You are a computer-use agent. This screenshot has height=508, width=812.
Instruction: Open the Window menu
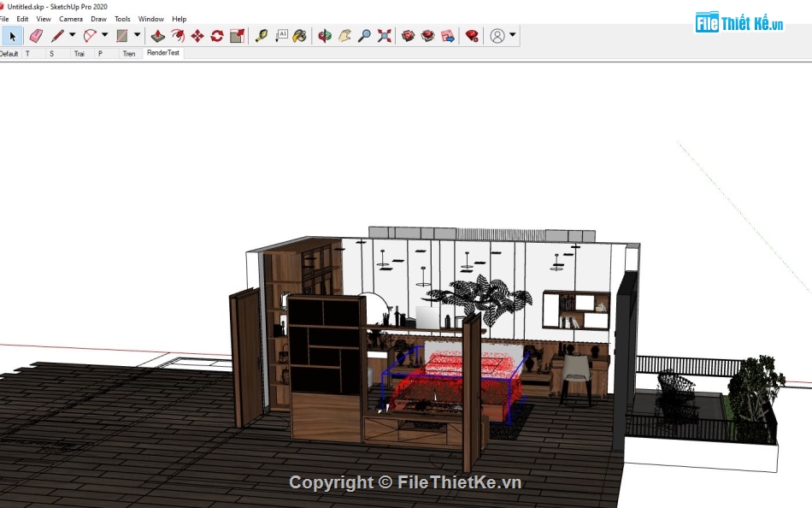click(150, 19)
